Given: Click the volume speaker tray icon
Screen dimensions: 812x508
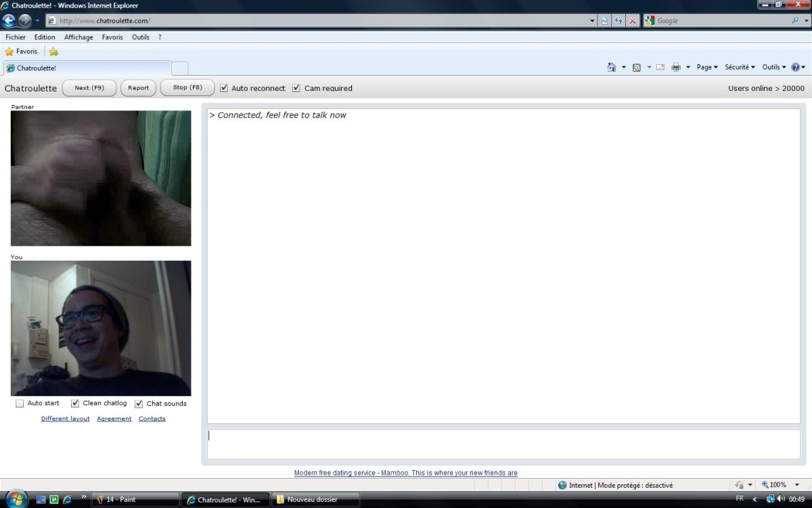Looking at the screenshot, I should (x=782, y=499).
